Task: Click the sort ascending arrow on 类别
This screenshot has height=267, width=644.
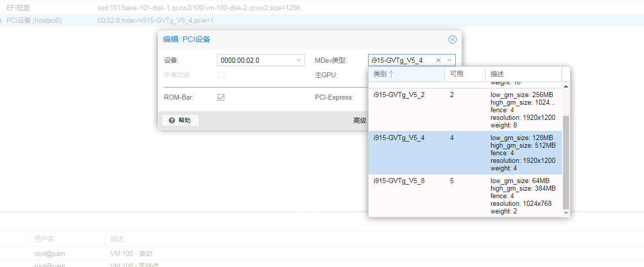Action: click(391, 74)
